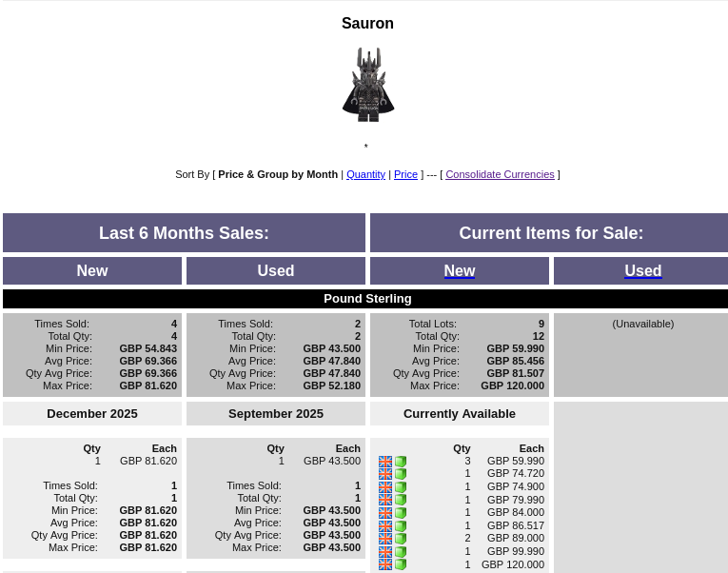Open the New items for sale link

[x=460, y=270]
